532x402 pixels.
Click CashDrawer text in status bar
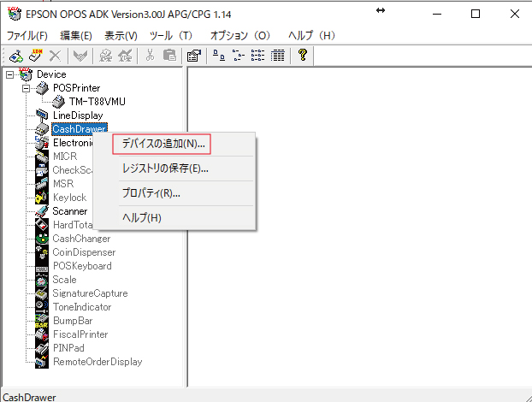(x=29, y=397)
